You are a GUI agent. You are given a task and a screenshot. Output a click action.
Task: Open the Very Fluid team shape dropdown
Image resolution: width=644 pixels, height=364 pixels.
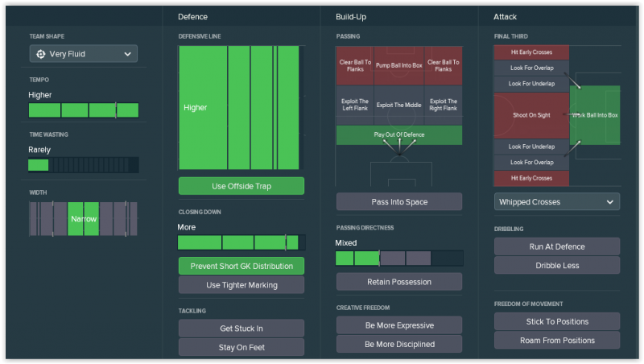[83, 54]
